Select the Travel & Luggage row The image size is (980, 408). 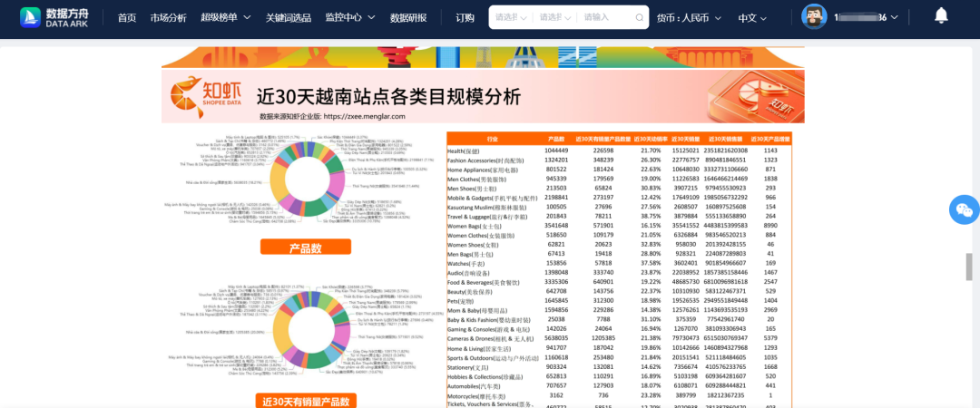[620, 216]
